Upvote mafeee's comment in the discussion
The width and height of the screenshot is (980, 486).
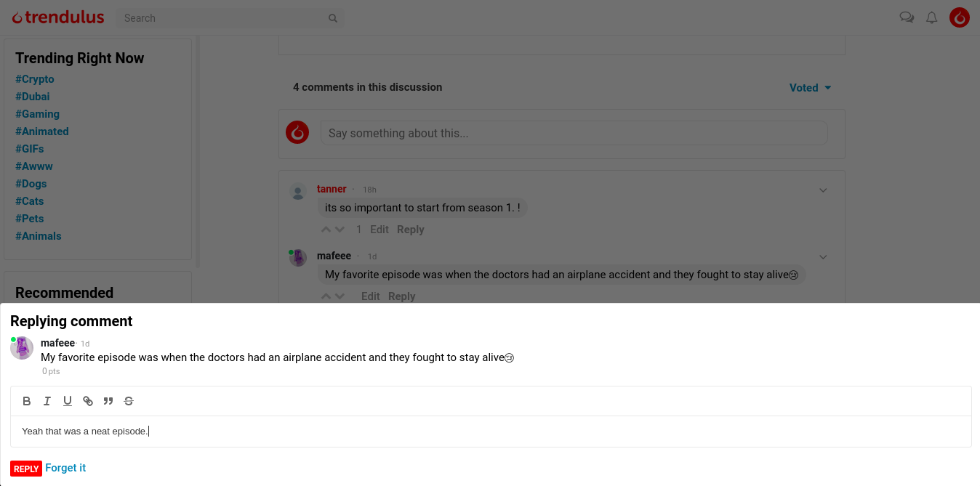point(326,296)
